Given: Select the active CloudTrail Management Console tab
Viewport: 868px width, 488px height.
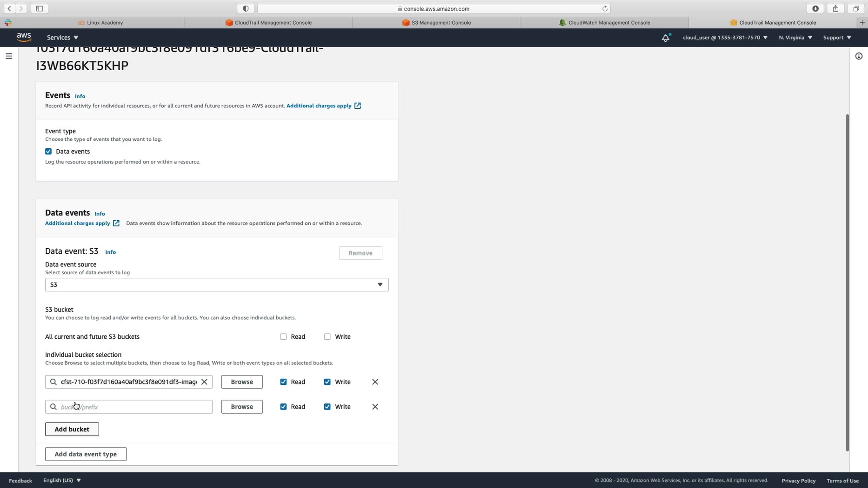Looking at the screenshot, I should tap(773, 22).
